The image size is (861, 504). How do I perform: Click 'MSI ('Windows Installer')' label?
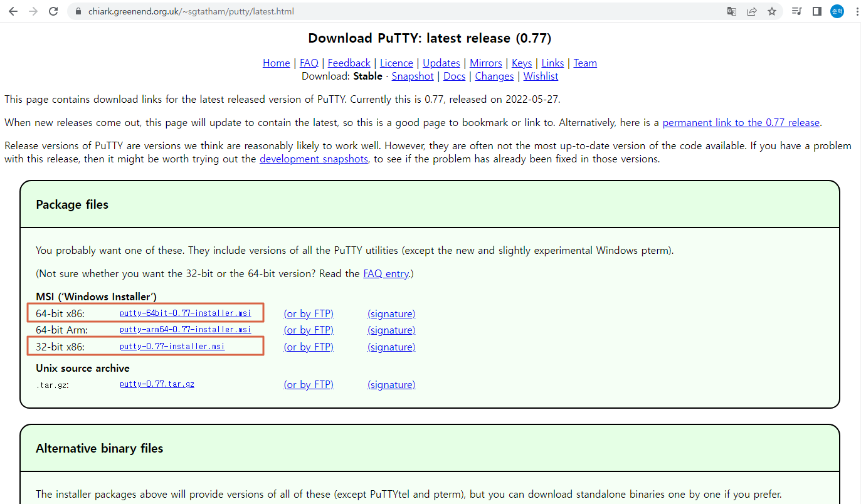coord(96,297)
